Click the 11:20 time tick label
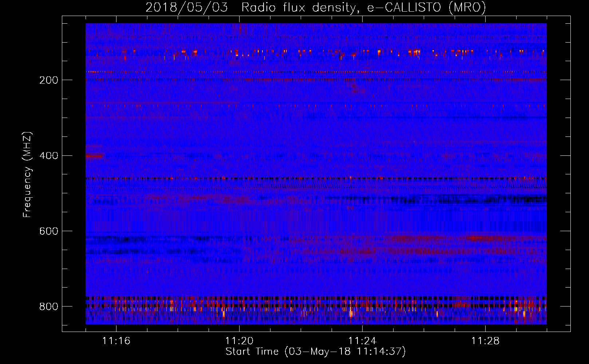Viewport: 589px width, 364px height. (x=239, y=341)
